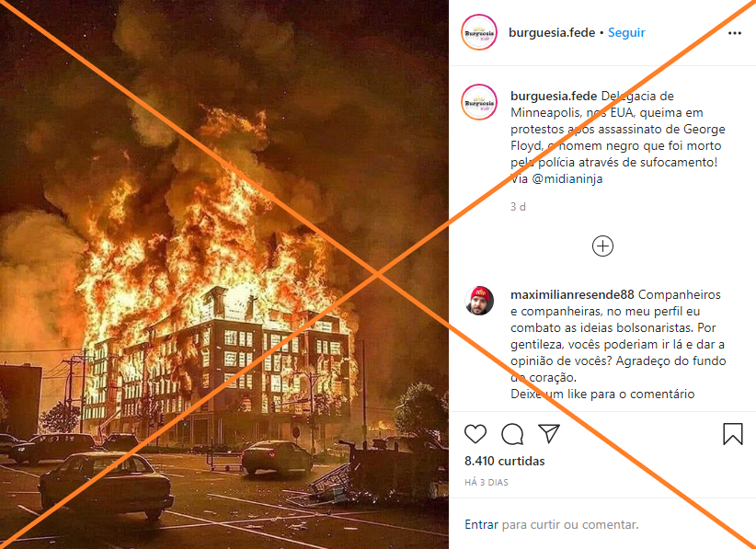Viewport: 756px width, 549px height.
Task: Click burguesia.fede username in header
Action: (552, 32)
